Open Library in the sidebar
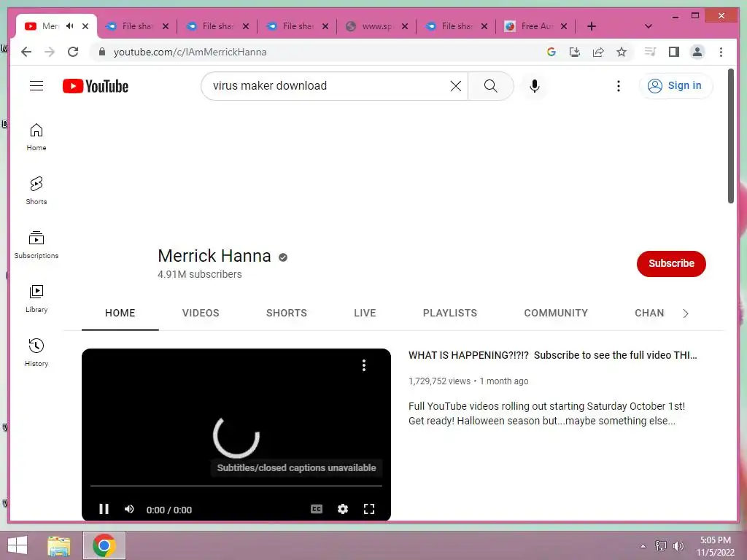 (36, 298)
